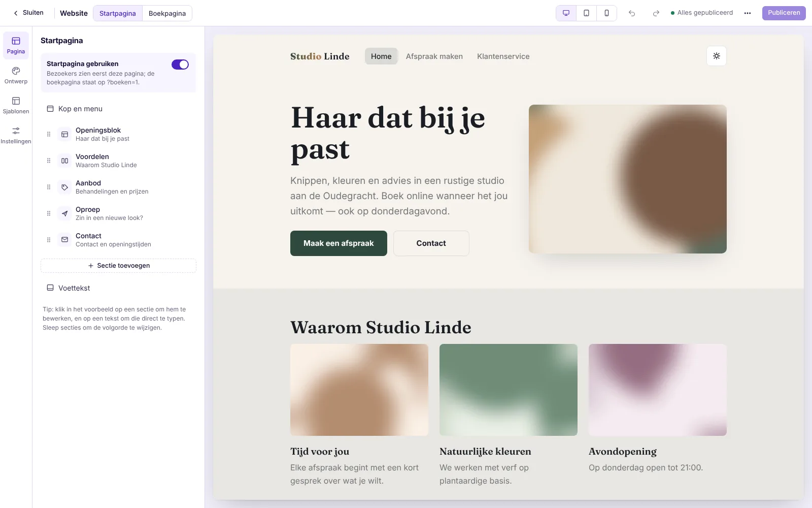Click drag handle of Contact section

[x=49, y=240]
